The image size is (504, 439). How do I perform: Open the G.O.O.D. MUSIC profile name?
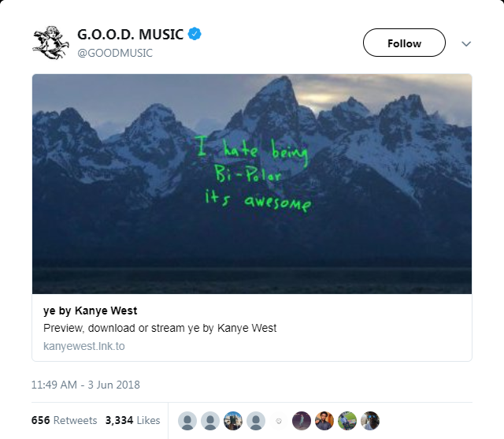[130, 35]
